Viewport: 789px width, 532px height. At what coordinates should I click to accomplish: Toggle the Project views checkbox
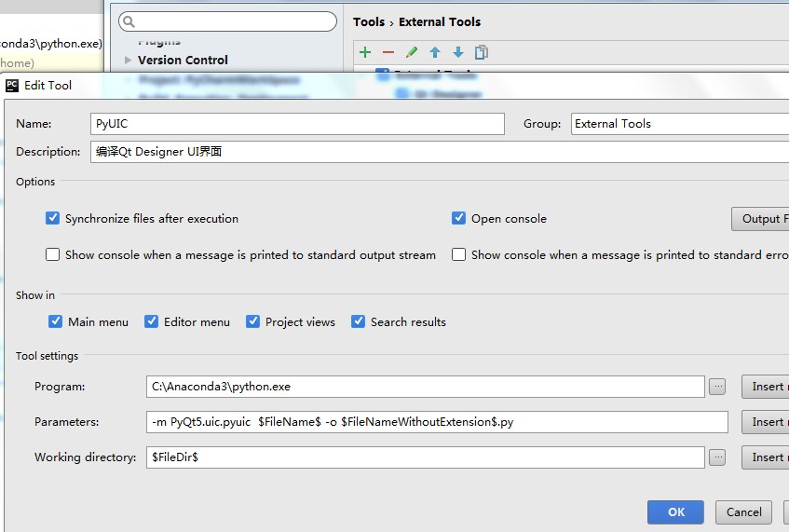252,321
